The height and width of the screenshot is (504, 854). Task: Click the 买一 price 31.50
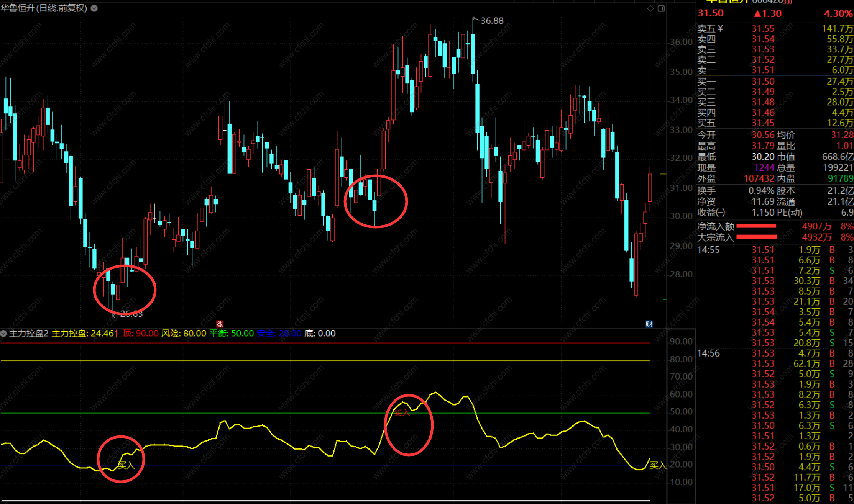pyautogui.click(x=763, y=81)
